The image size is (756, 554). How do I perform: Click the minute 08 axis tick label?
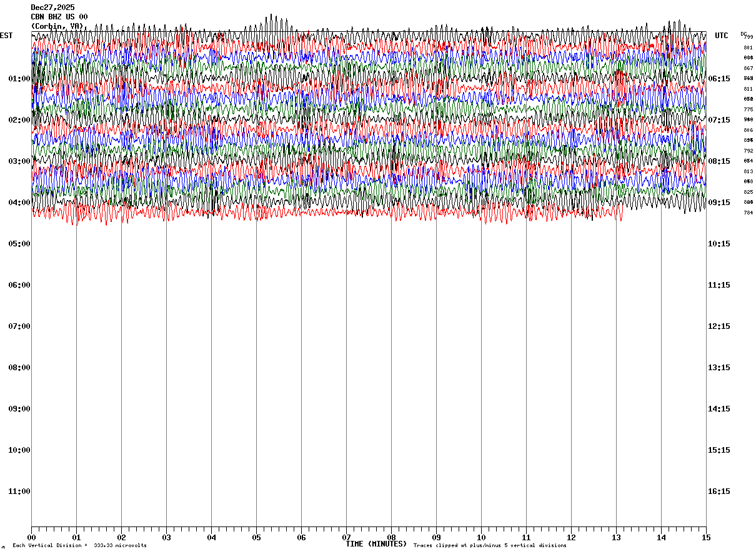tap(391, 537)
